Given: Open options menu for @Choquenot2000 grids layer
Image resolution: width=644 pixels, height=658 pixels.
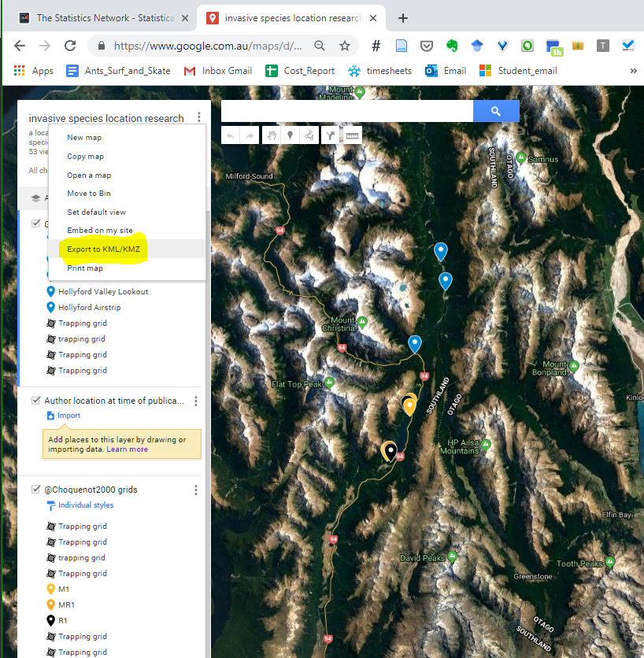Looking at the screenshot, I should pyautogui.click(x=195, y=490).
